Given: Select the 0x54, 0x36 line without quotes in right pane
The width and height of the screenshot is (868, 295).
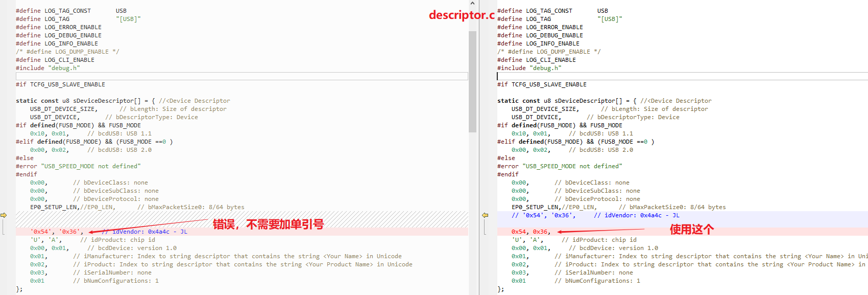Looking at the screenshot, I should tap(682, 232).
